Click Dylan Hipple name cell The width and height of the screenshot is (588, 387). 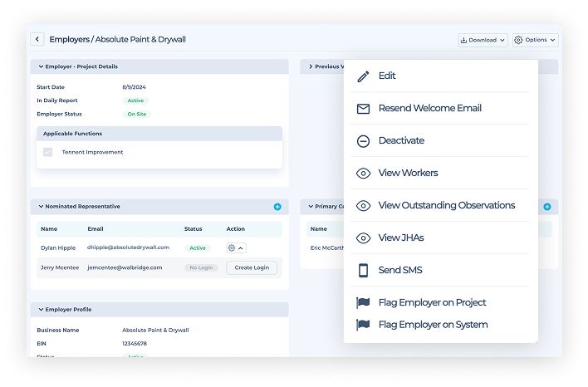point(58,247)
